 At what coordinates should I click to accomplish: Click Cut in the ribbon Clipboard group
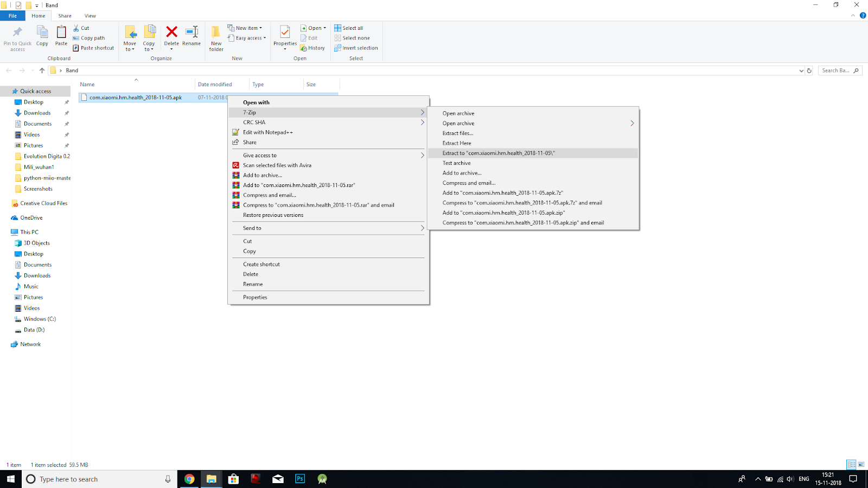81,28
